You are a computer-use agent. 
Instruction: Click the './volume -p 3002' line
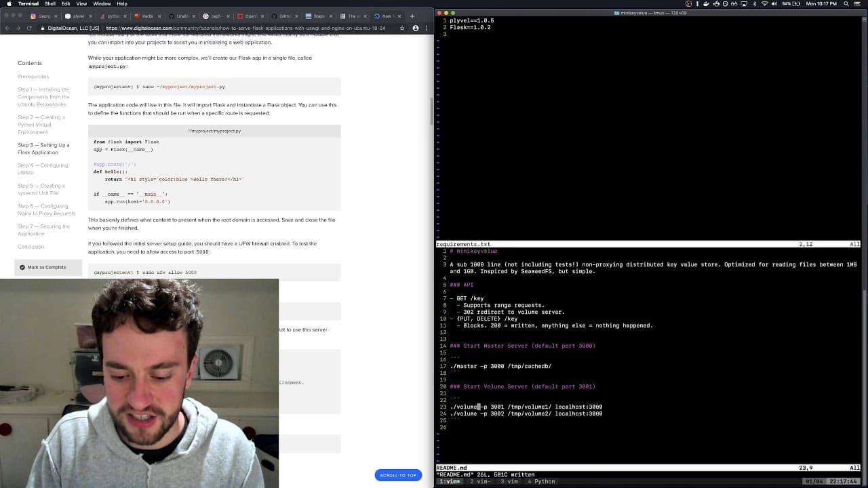[526, 413]
